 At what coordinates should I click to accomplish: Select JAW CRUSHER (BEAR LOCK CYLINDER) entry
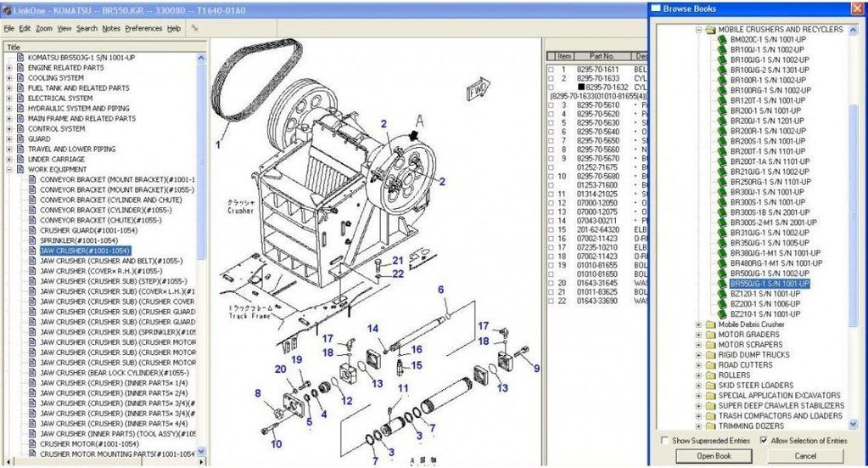click(x=114, y=373)
